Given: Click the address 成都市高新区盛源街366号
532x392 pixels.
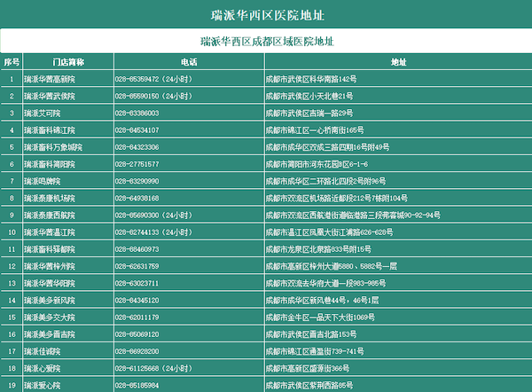Looking at the screenshot, I should pos(308,368).
